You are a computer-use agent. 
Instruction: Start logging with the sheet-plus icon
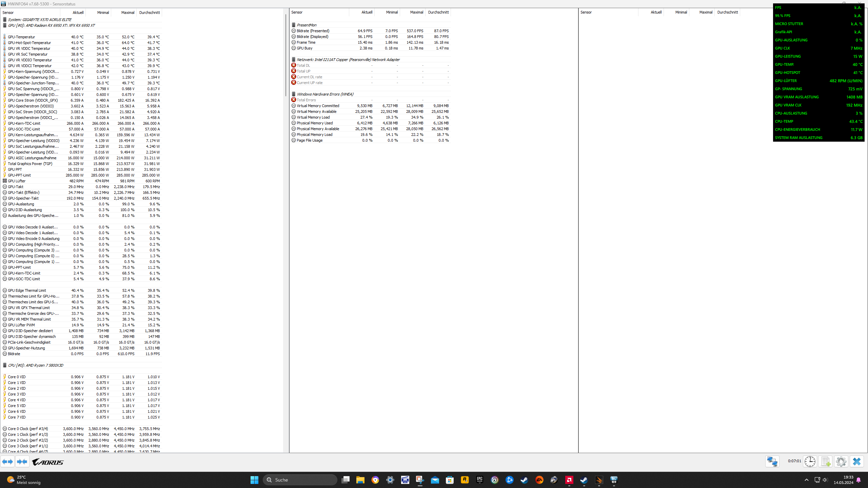[x=826, y=462]
